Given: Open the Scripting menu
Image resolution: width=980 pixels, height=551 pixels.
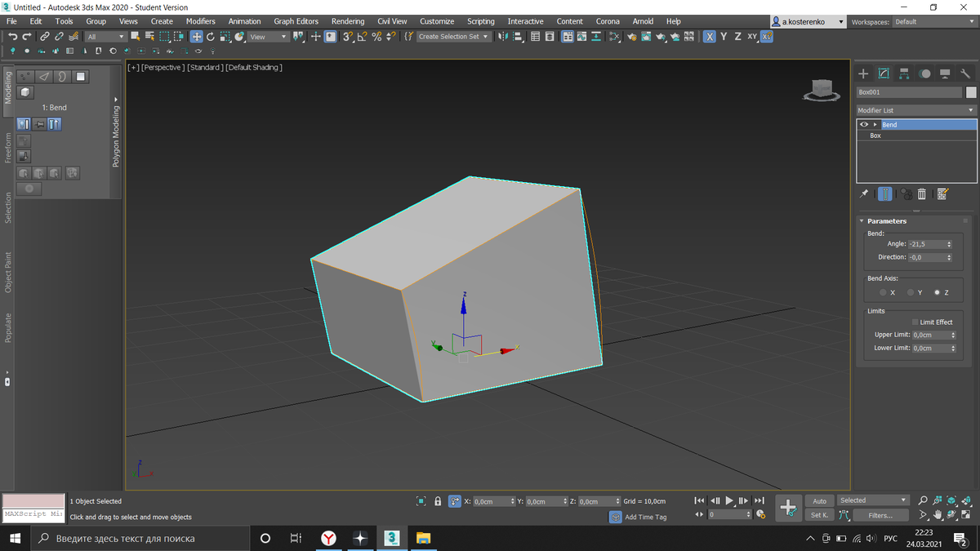Looking at the screenshot, I should pyautogui.click(x=480, y=21).
